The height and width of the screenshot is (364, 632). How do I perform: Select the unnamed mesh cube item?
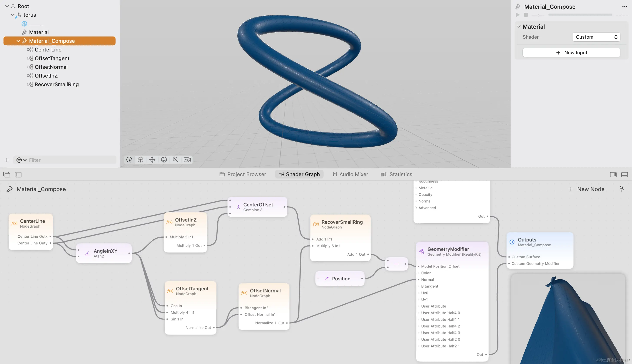[x=32, y=24]
